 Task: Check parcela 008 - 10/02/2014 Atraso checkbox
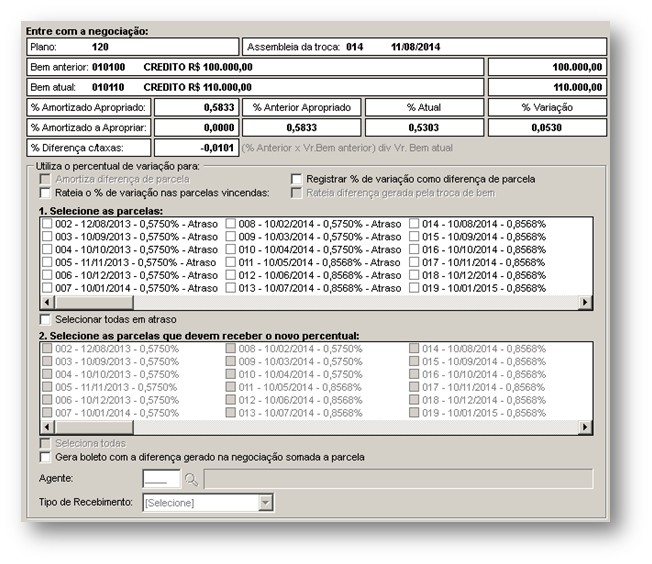tap(231, 224)
